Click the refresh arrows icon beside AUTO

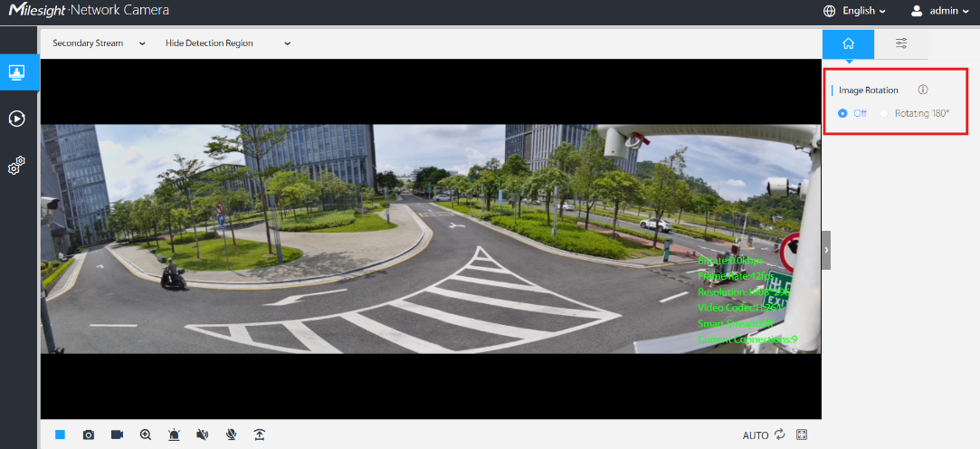(x=779, y=435)
